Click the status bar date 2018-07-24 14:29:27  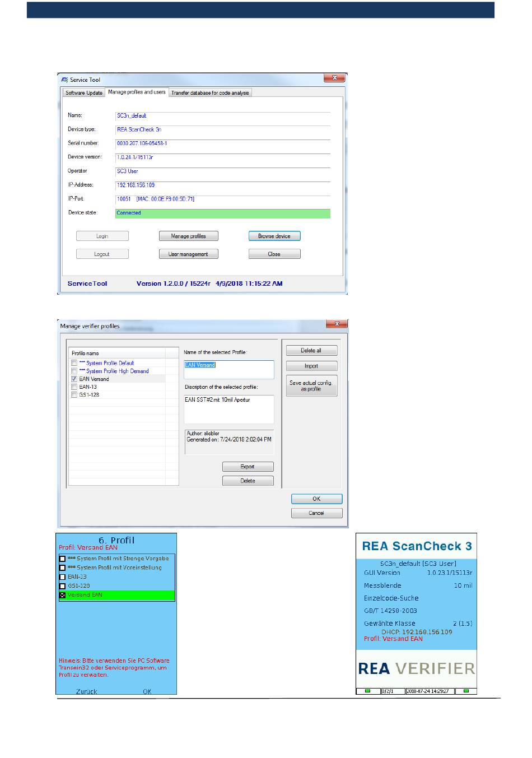click(428, 691)
